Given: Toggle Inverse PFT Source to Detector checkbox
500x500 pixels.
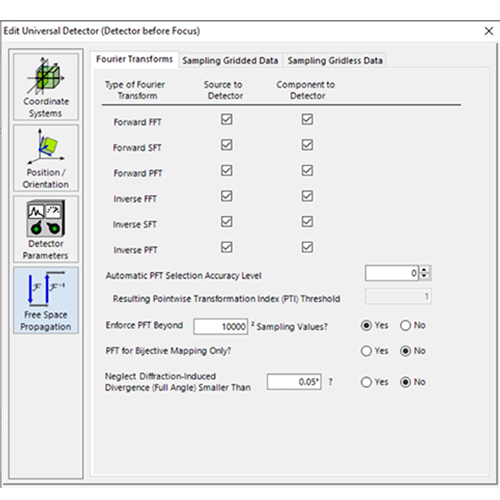Looking at the screenshot, I should click(x=227, y=247).
